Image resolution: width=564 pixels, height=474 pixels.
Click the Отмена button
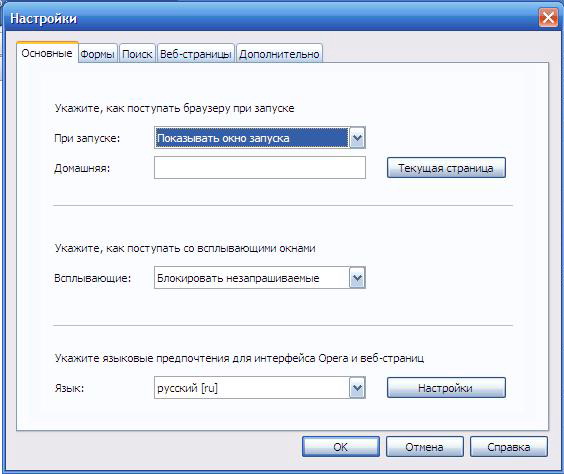click(424, 447)
